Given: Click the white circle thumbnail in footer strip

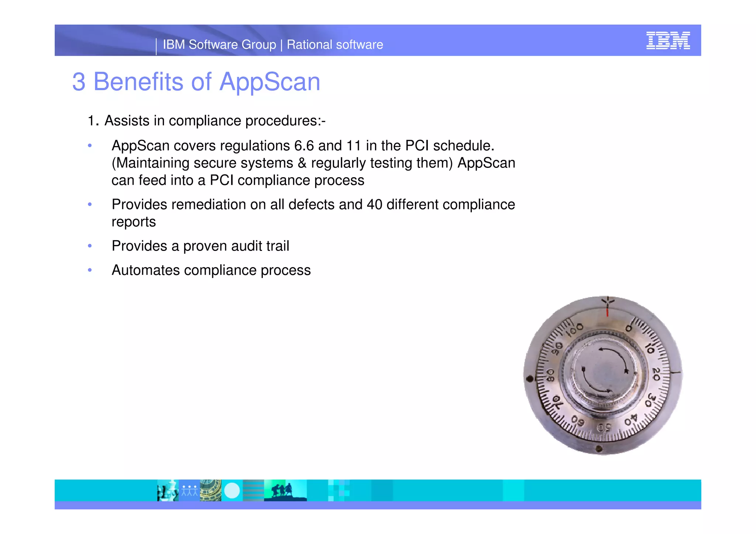Looking at the screenshot, I should (232, 490).
